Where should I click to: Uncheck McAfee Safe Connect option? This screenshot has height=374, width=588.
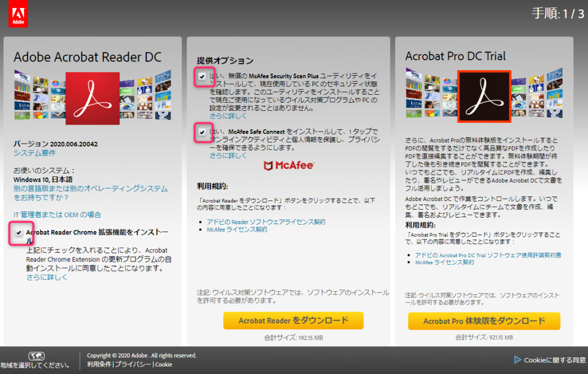[x=202, y=132]
